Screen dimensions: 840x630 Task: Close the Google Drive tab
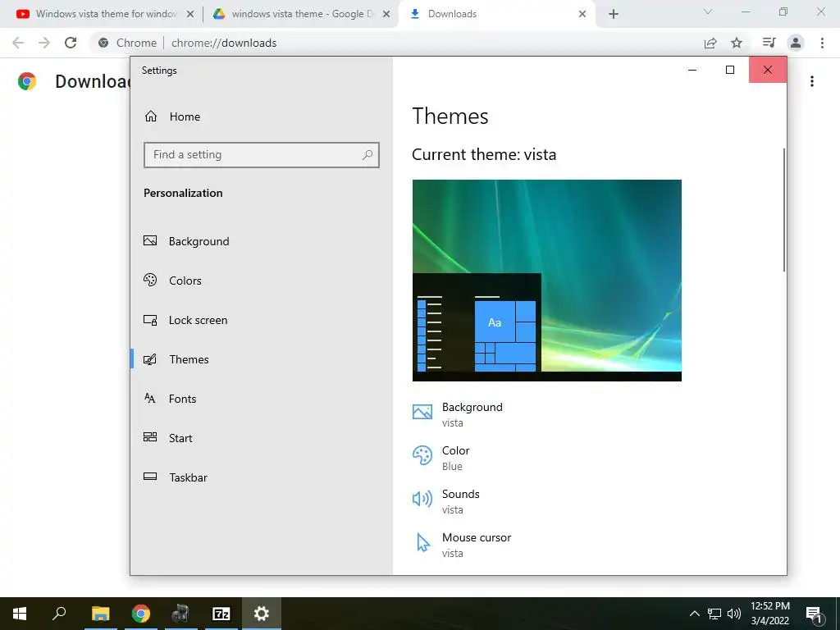[386, 14]
